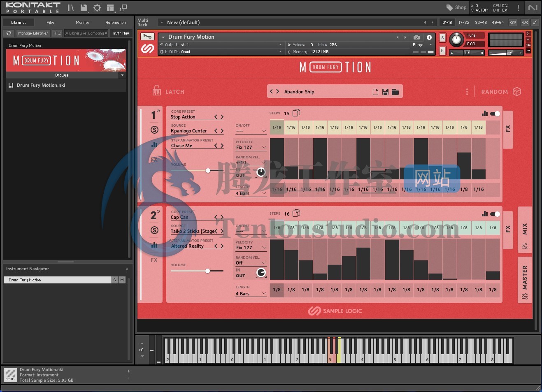Switch to the Automation tab
The image size is (542, 392).
(x=116, y=23)
